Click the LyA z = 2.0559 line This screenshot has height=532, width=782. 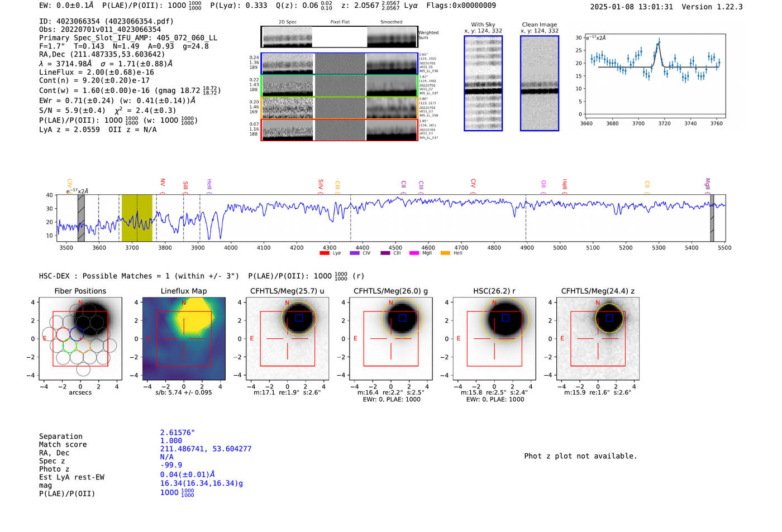(x=69, y=130)
